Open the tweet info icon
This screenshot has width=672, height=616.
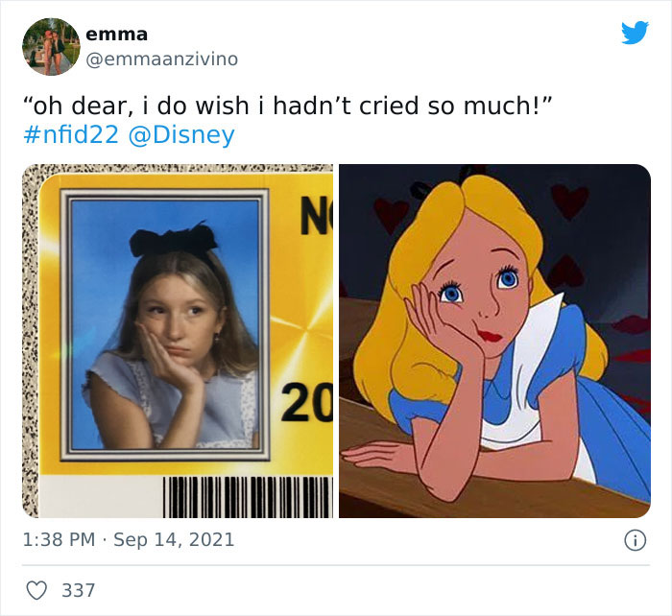[635, 540]
